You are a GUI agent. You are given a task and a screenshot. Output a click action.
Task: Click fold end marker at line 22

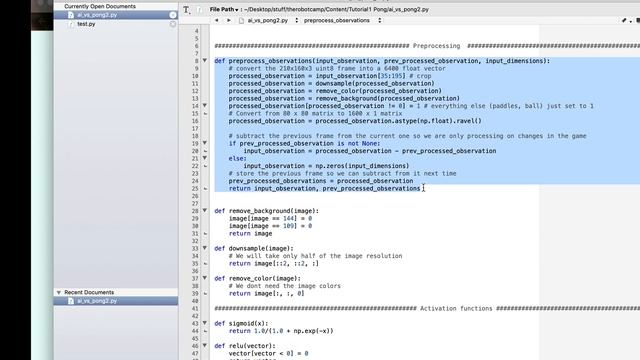click(205, 166)
